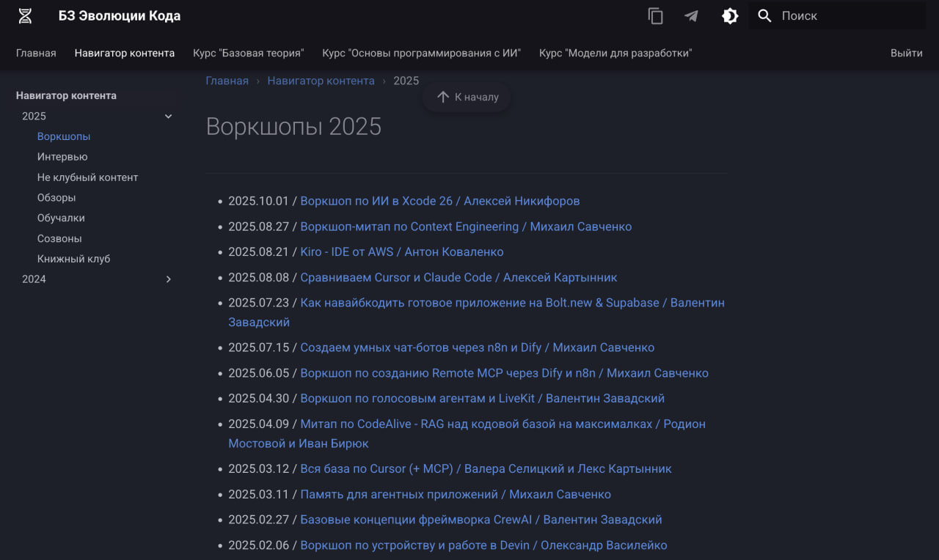Open the Созвоны sidebar item
The image size is (939, 560).
point(59,238)
